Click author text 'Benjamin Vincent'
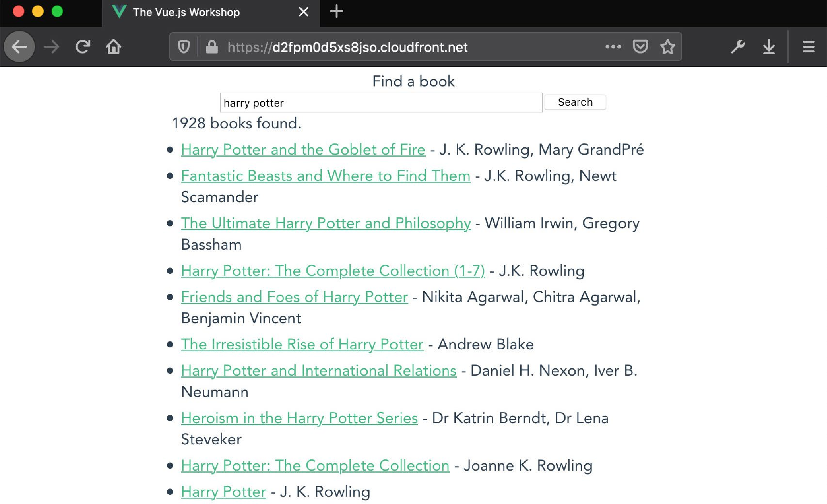 click(241, 318)
